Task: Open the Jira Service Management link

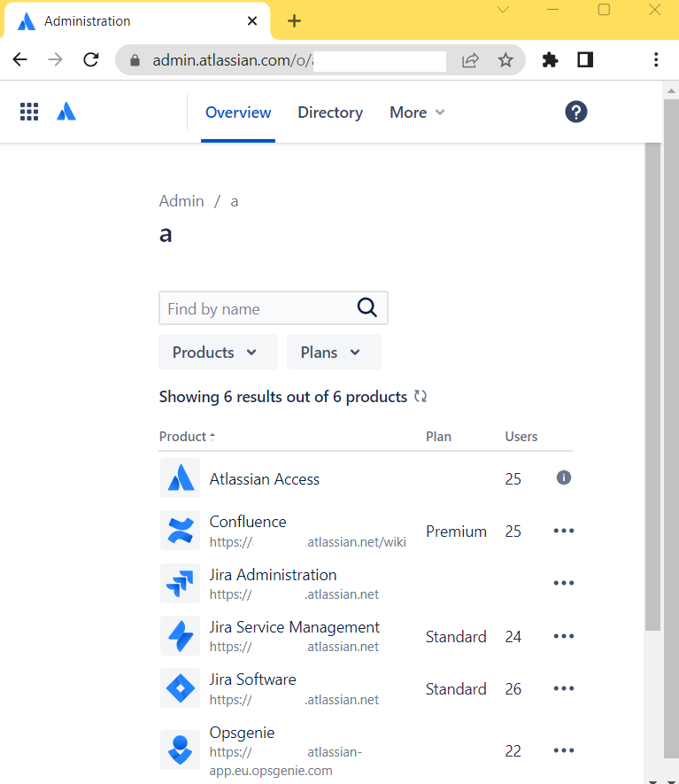Action: coord(294,627)
